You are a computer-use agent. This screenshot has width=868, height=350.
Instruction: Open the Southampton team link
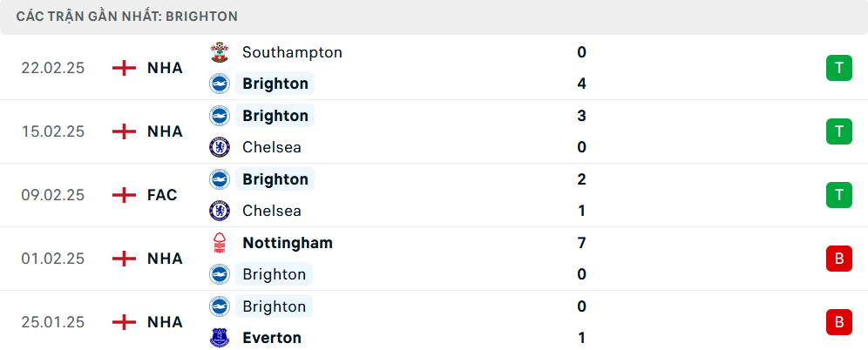[x=292, y=52]
